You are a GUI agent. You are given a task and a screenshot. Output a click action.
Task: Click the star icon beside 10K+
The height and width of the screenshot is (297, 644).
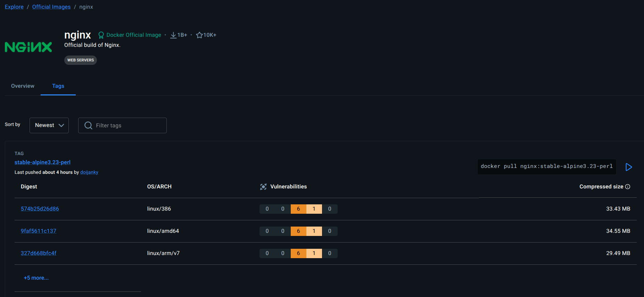tap(199, 35)
